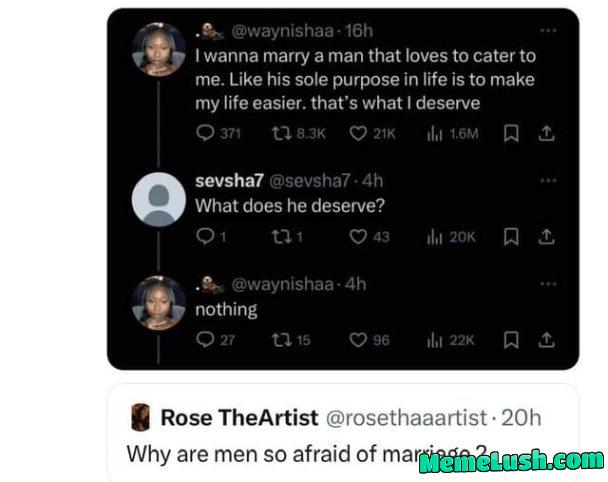The width and height of the screenshot is (608, 482).
Task: Like the first tweet with 21K likes
Action: click(358, 134)
